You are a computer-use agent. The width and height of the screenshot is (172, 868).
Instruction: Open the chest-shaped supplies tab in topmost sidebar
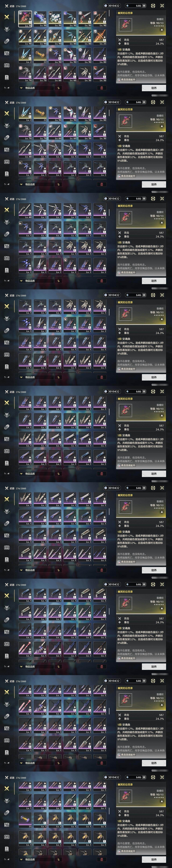[x=6, y=65]
